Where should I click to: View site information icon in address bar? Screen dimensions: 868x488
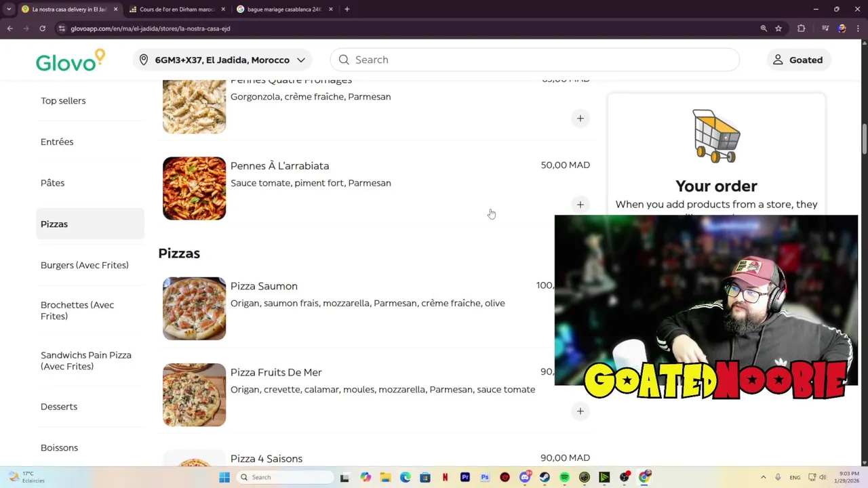[x=62, y=28]
